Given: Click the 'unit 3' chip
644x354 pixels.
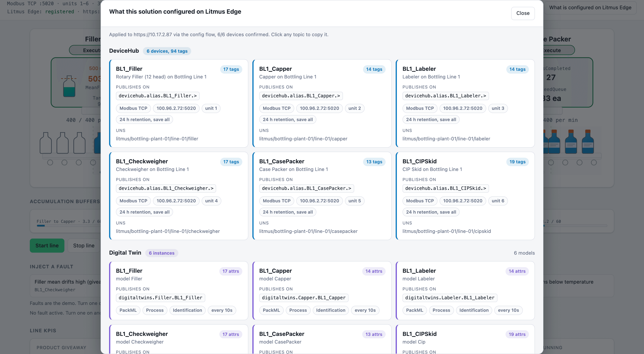Looking at the screenshot, I should point(498,108).
